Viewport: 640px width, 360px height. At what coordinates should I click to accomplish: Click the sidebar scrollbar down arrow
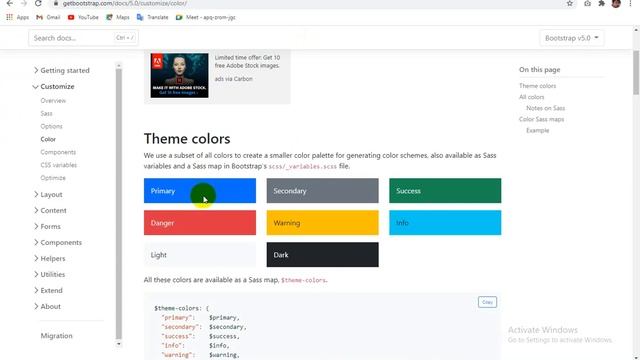[x=119, y=344]
